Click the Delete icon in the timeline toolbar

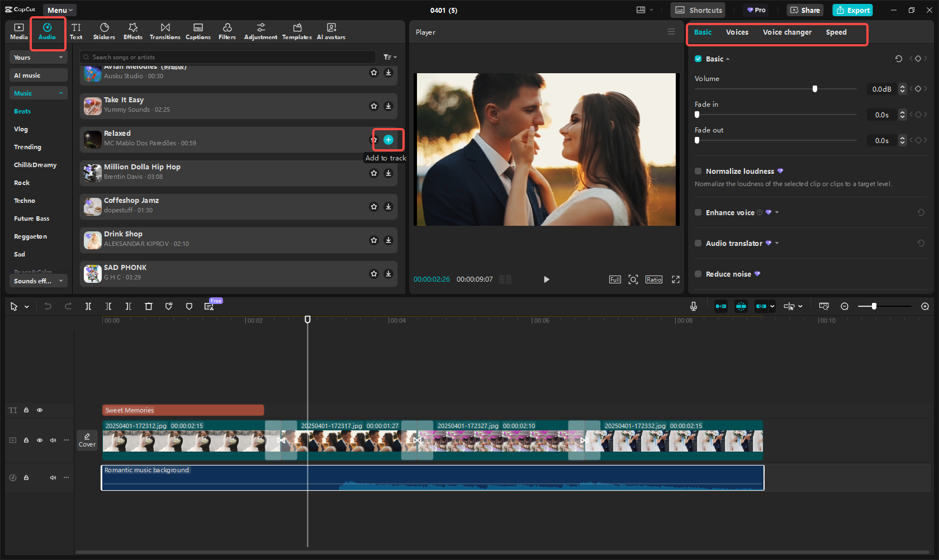[149, 306]
